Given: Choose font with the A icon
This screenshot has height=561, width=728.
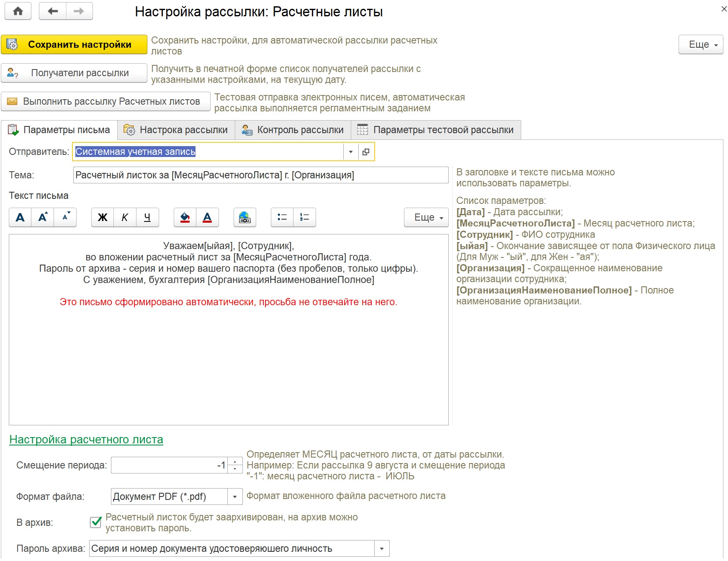Looking at the screenshot, I should tap(20, 217).
